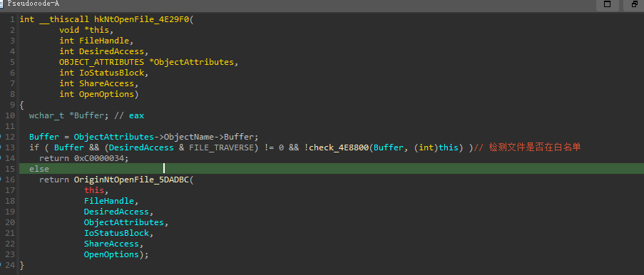Click the Chinese comment 检测文件是否在白名单

pyautogui.click(x=535, y=147)
